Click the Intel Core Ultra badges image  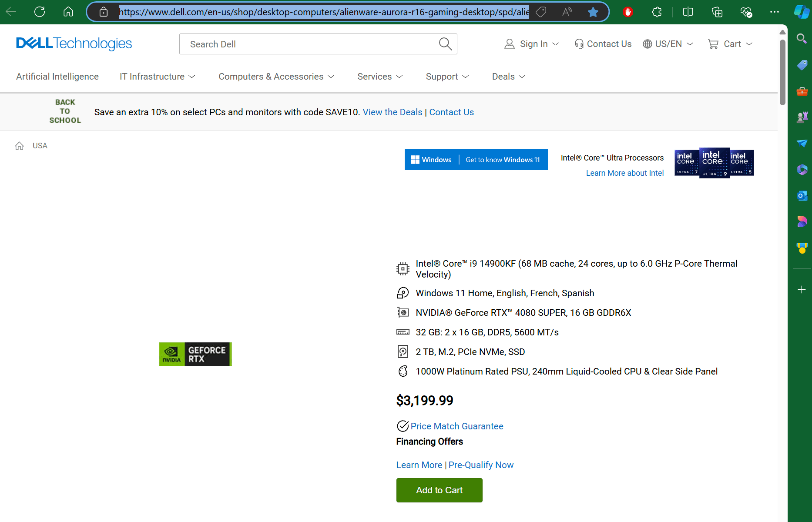tap(714, 163)
